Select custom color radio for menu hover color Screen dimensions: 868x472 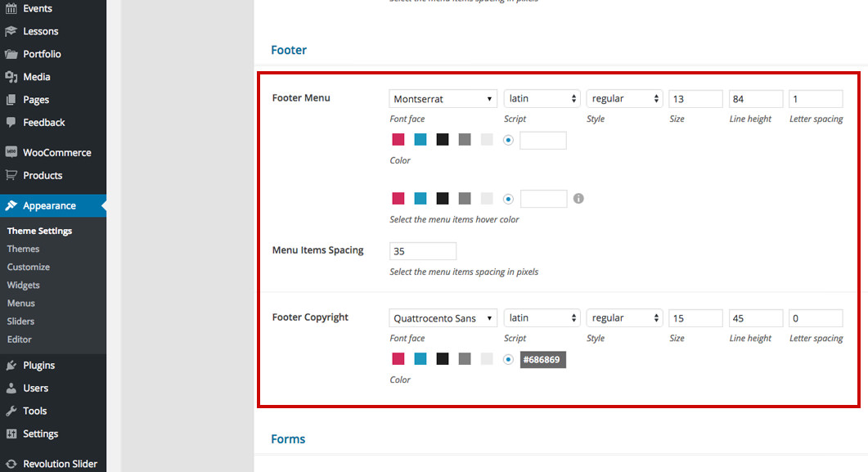click(508, 199)
